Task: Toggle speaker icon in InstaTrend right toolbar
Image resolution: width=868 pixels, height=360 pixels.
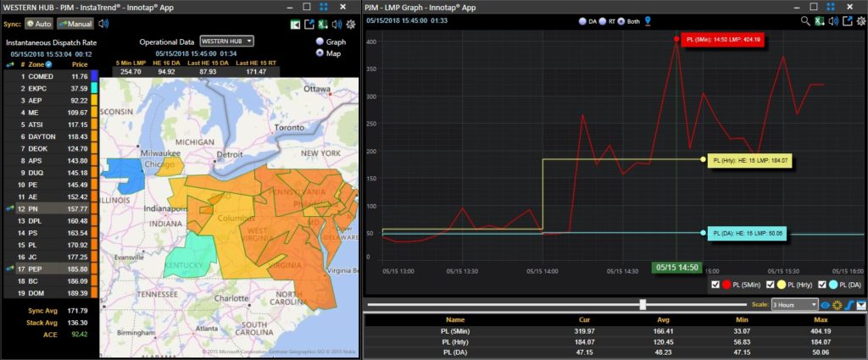Action: pyautogui.click(x=337, y=25)
